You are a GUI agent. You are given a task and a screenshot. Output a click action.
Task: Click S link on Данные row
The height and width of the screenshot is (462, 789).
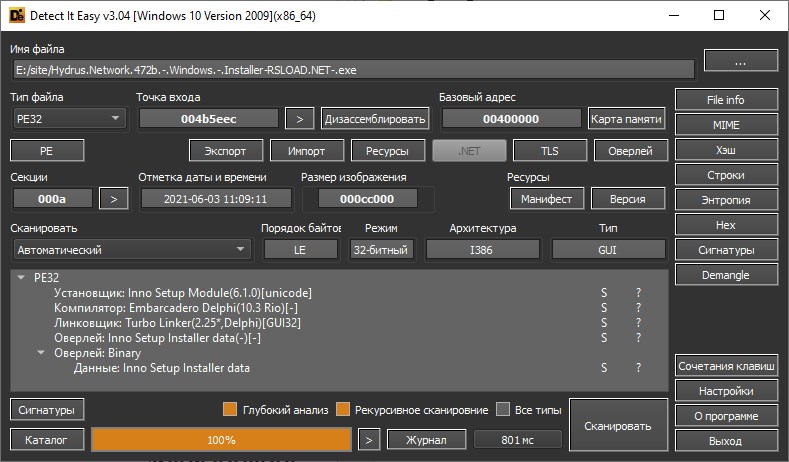point(604,368)
